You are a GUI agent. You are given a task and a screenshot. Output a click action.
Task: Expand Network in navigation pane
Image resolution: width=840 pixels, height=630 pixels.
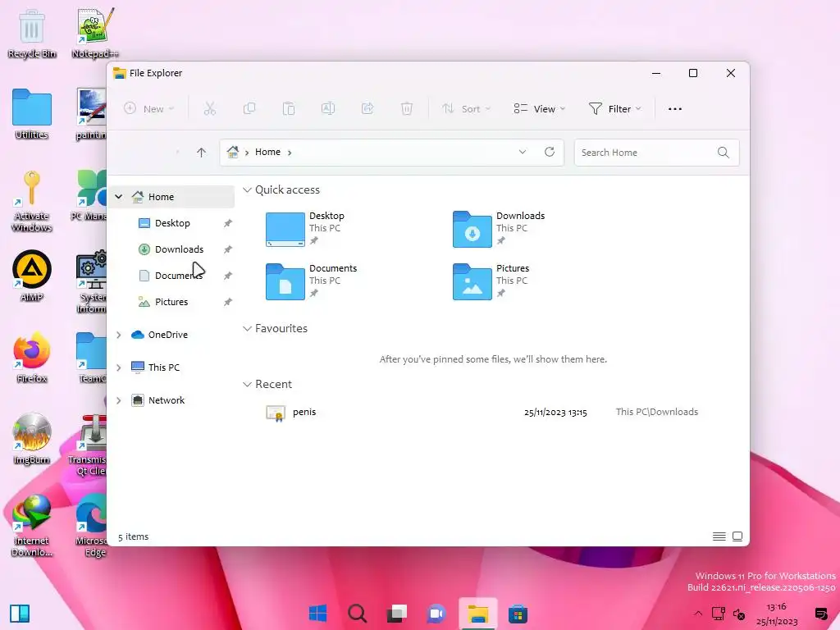click(118, 400)
